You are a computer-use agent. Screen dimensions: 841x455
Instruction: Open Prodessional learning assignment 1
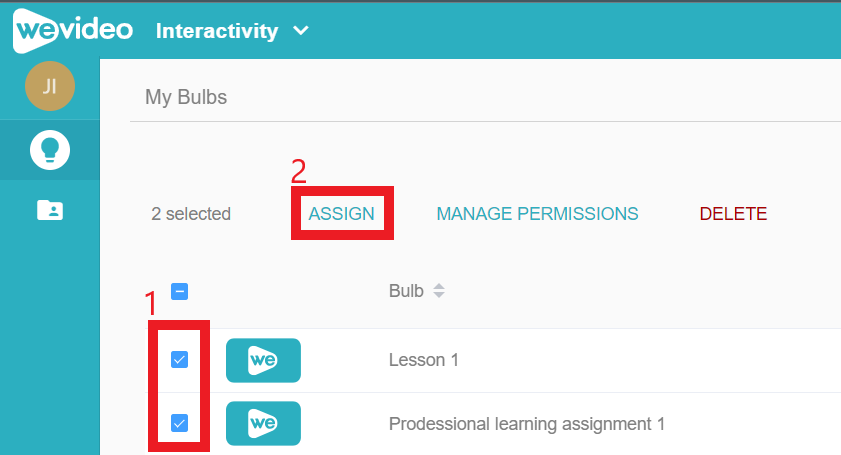527,424
